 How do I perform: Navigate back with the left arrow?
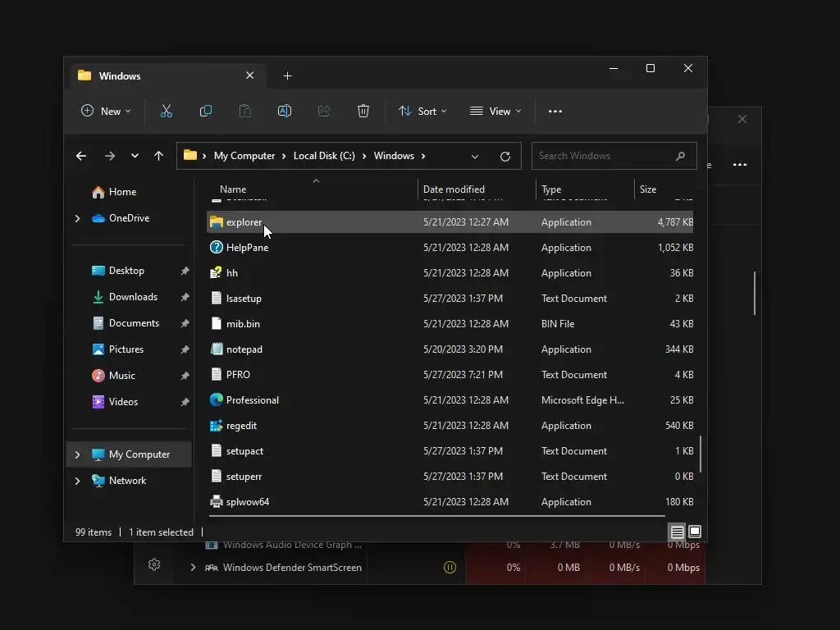coord(81,156)
